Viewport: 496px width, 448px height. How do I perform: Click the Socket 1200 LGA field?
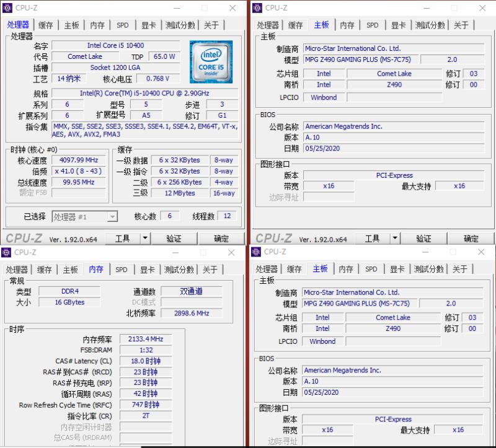116,68
